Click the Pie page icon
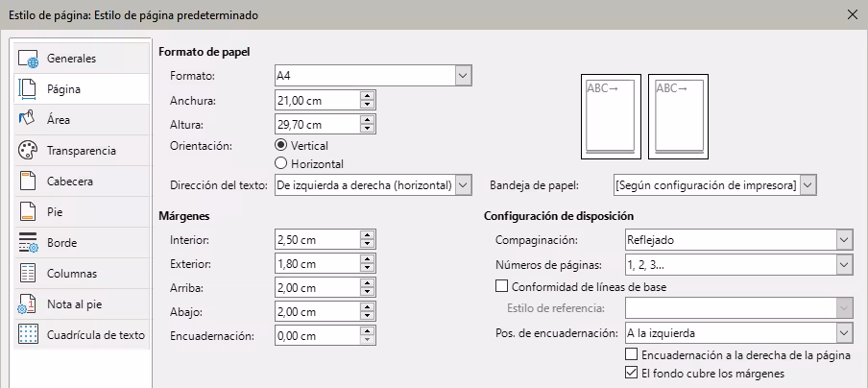This screenshot has width=868, height=388. [27, 212]
